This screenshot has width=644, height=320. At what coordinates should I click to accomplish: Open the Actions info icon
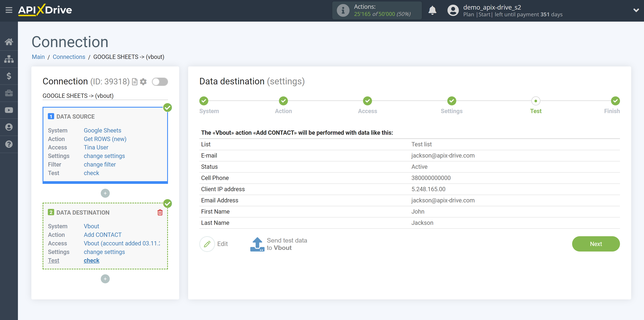click(343, 10)
